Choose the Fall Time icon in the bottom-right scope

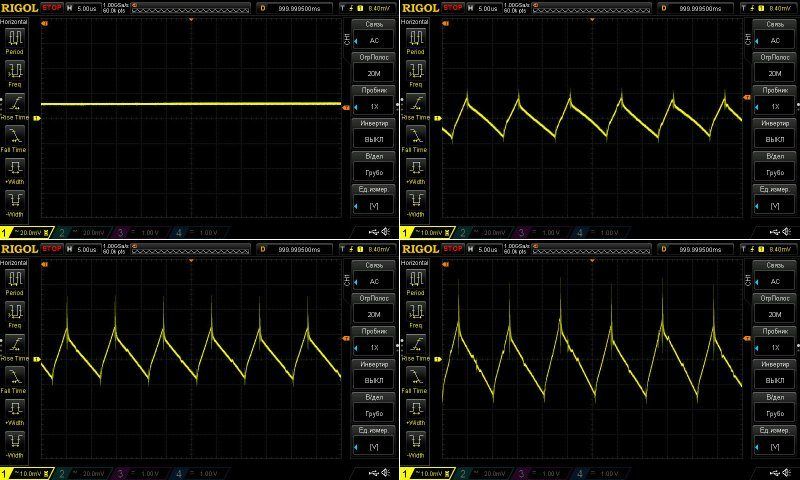(415, 376)
